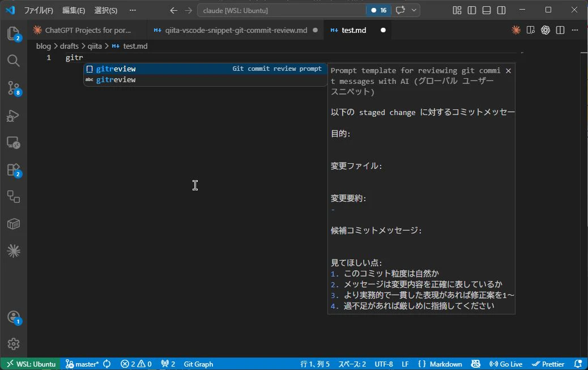Open ChatGPT icon in editor title bar
Viewport: 588px width, 370px height.
[x=546, y=30]
